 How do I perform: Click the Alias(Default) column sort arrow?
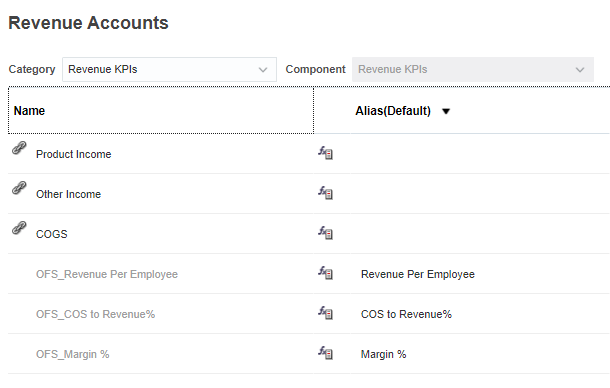pos(446,111)
